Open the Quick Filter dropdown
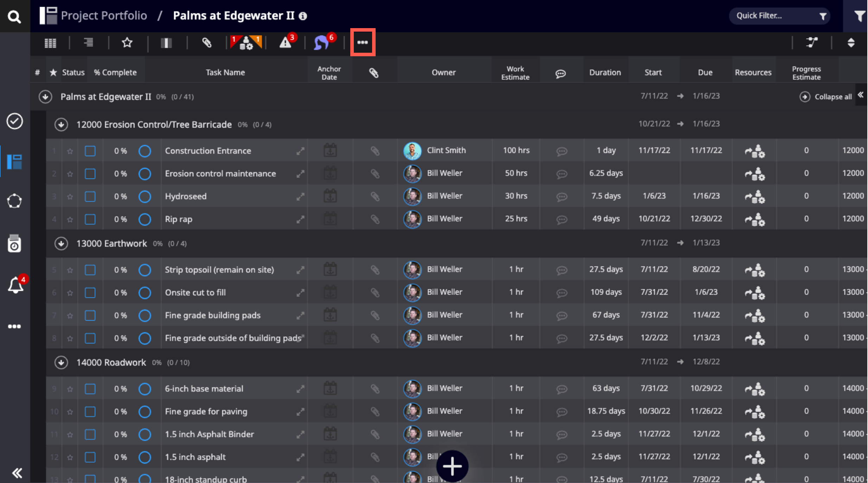This screenshot has width=868, height=483. [x=779, y=16]
